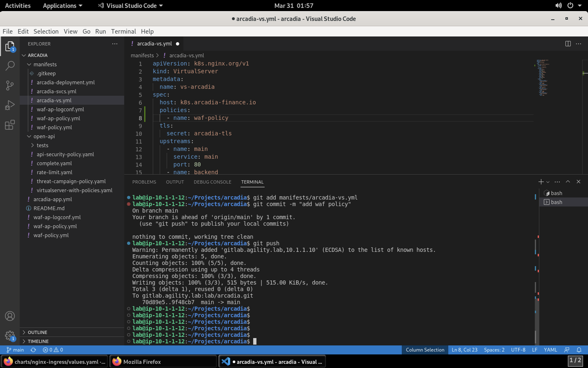Open editor More Actions ellipsis
This screenshot has height=368, width=588.
tap(579, 44)
